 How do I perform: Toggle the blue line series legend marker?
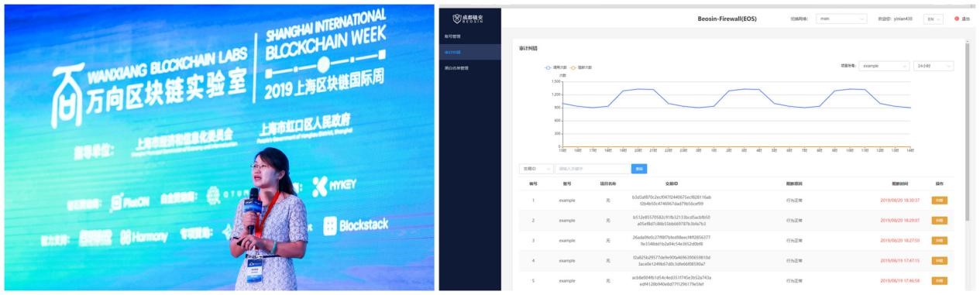pyautogui.click(x=548, y=67)
